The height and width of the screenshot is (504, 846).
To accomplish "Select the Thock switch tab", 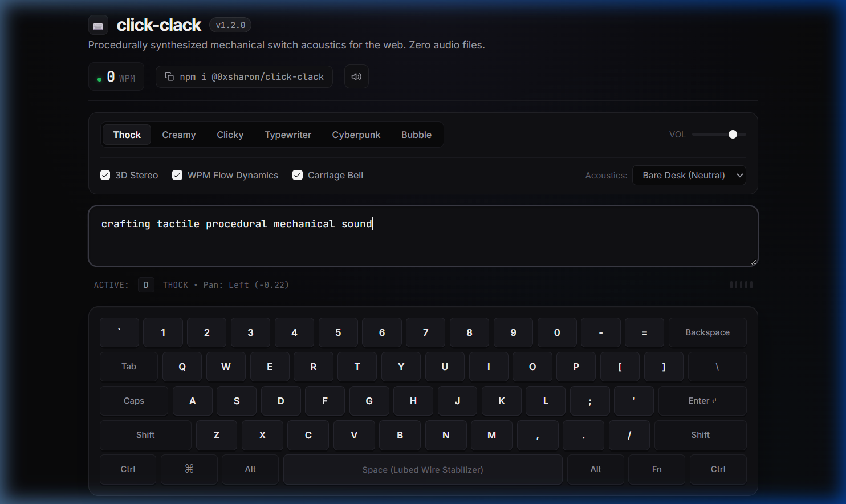I will pyautogui.click(x=127, y=135).
